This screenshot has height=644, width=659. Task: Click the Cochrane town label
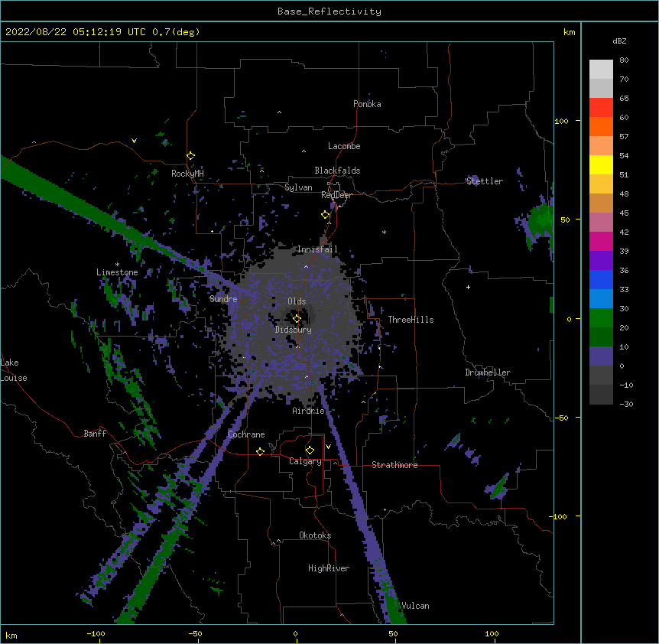(246, 434)
